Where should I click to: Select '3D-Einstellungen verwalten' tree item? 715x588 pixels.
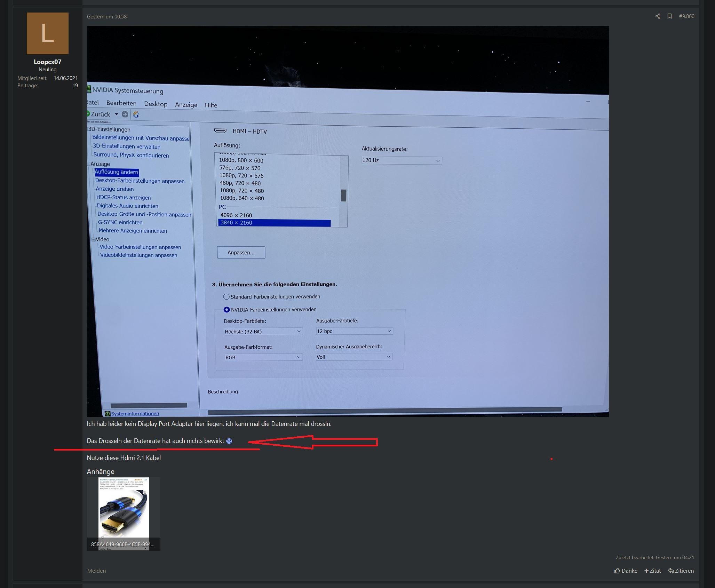tap(127, 146)
